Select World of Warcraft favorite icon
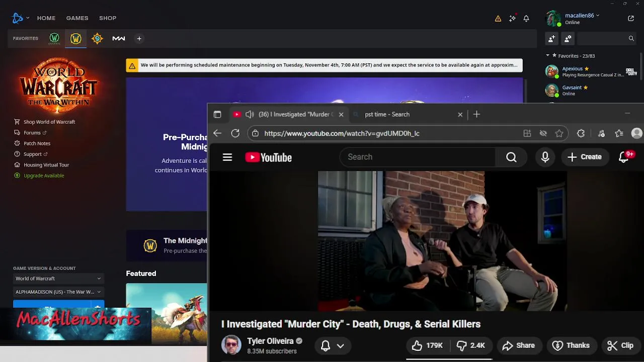The width and height of the screenshot is (644, 362). [x=76, y=38]
